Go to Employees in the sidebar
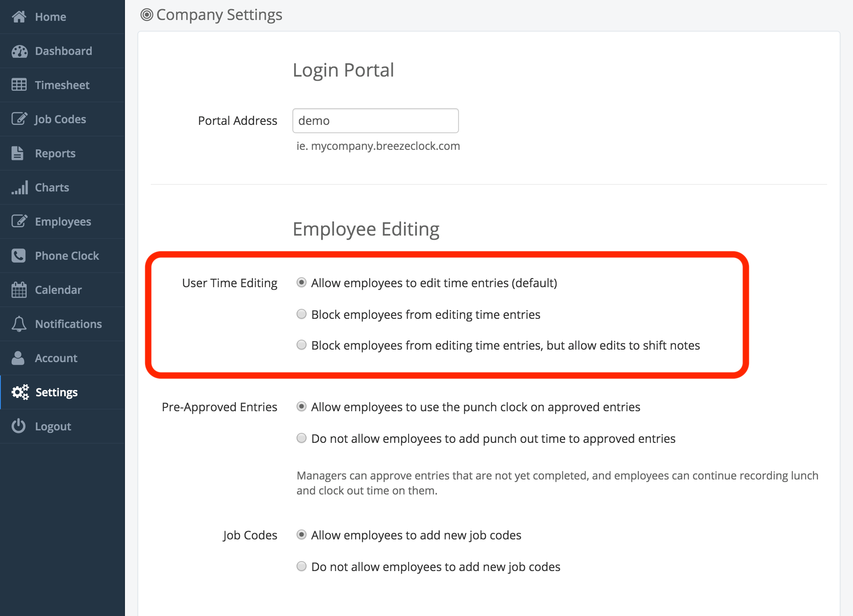This screenshot has width=853, height=616. (63, 221)
